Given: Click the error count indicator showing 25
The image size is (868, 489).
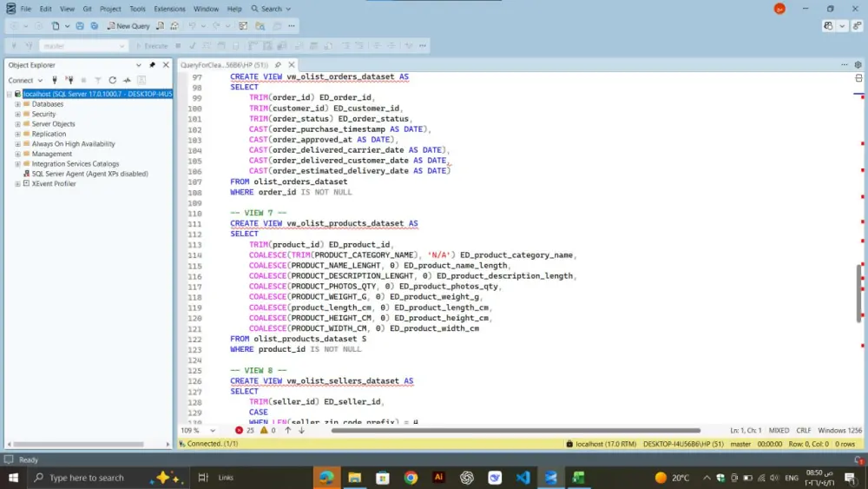Looking at the screenshot, I should tap(244, 430).
